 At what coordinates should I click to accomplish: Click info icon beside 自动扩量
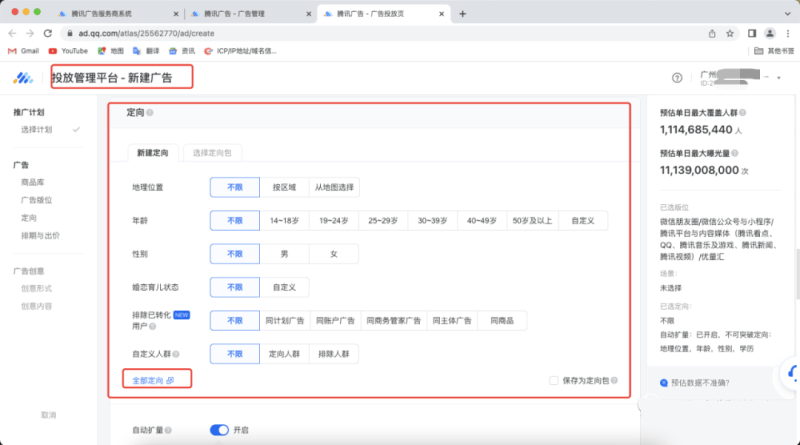[168, 430]
